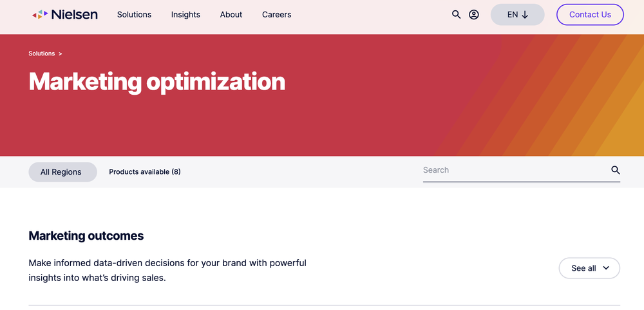The image size is (644, 310).
Task: Expand the EN language selector
Action: coord(517,14)
